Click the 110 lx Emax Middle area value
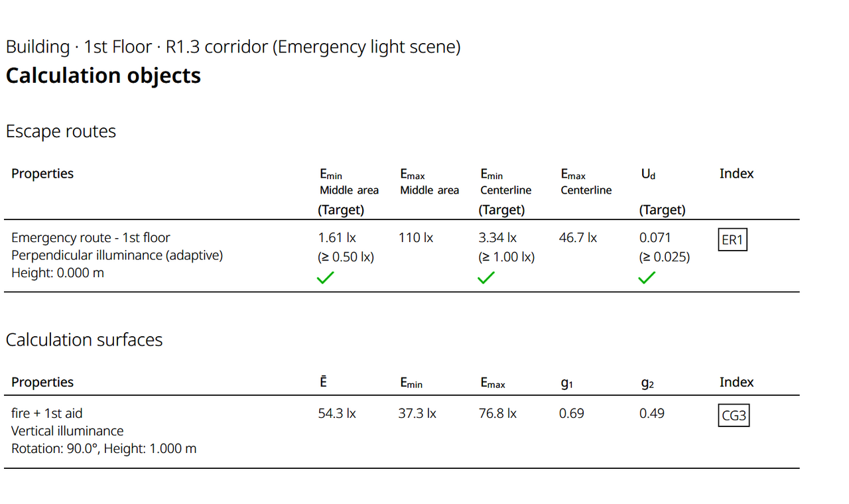Image resolution: width=849 pixels, height=504 pixels. click(x=416, y=237)
